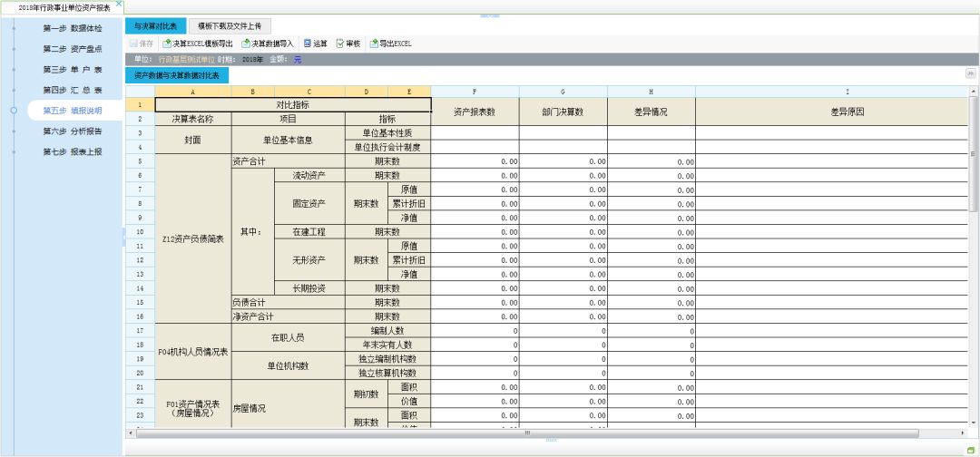This screenshot has width=980, height=457.
Task: Go to 第七步 报表上报
Action: click(72, 152)
